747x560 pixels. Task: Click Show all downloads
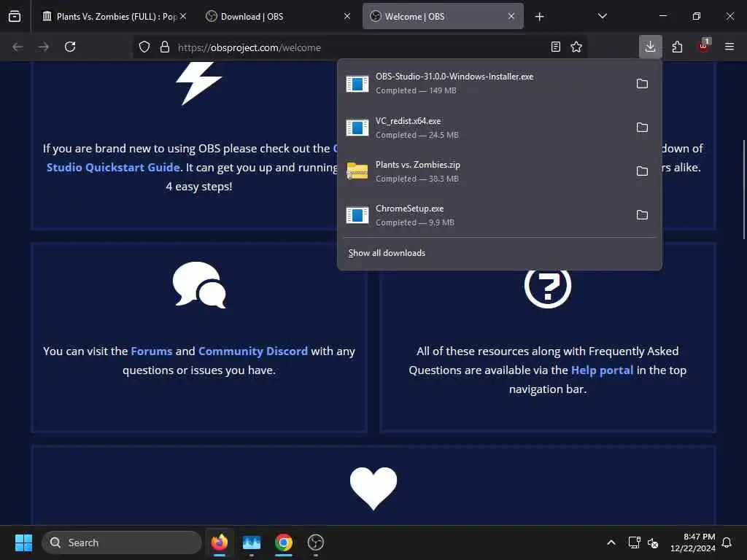point(387,253)
